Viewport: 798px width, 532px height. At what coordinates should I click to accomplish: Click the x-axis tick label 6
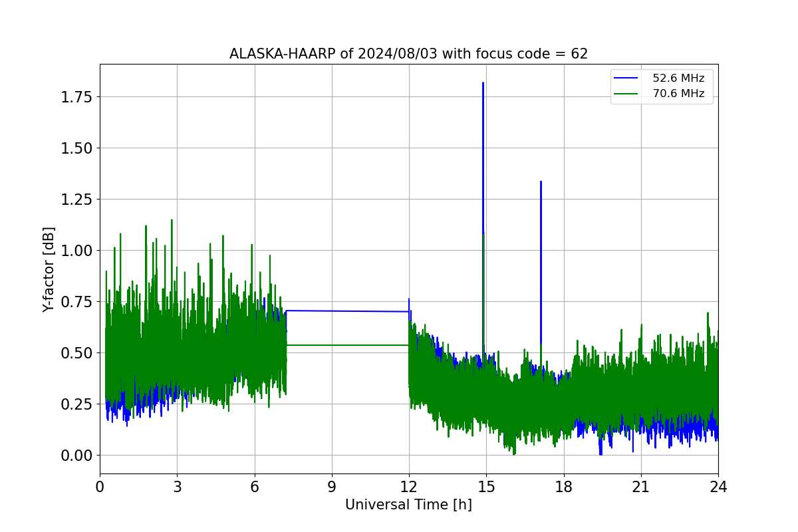[255, 487]
